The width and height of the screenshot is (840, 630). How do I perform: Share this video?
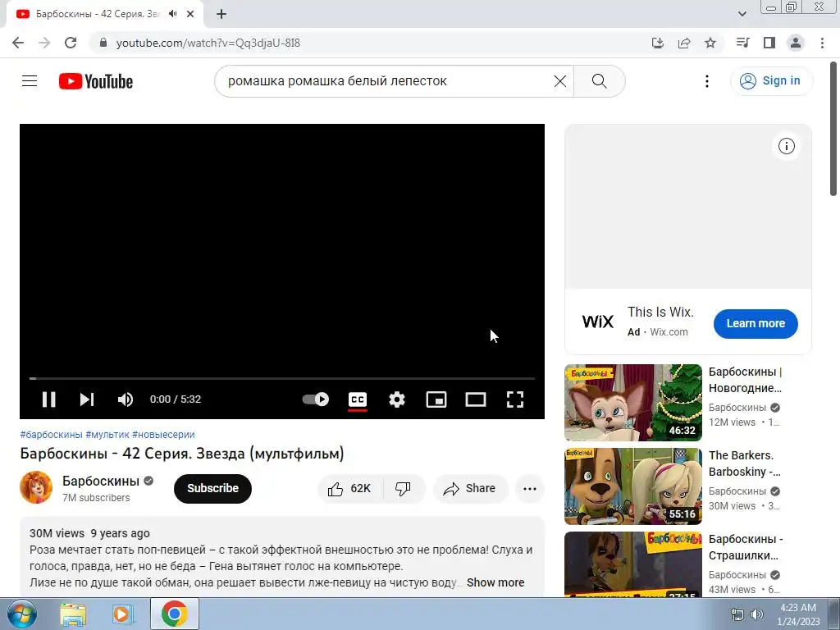click(x=470, y=489)
